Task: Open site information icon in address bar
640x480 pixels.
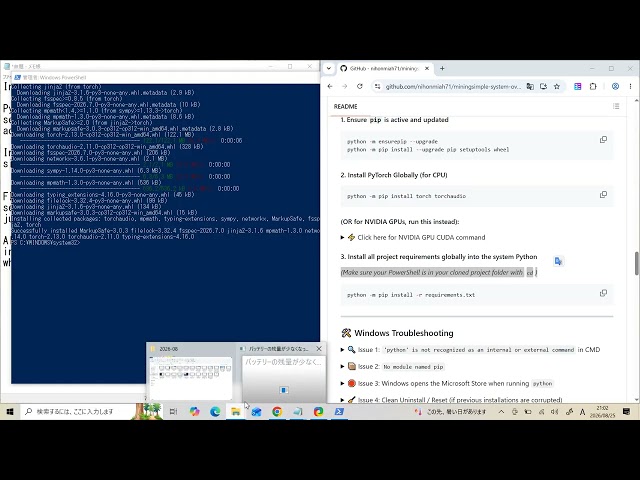Action: pos(377,87)
